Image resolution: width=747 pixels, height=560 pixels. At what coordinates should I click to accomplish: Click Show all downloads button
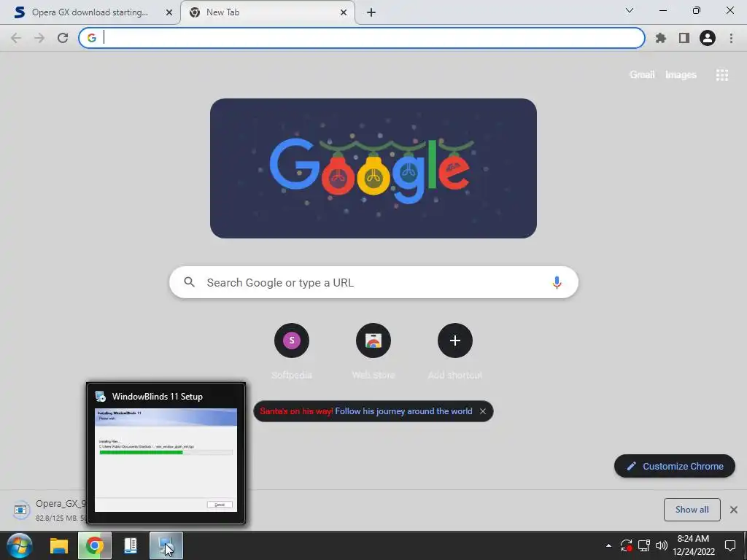click(x=692, y=510)
